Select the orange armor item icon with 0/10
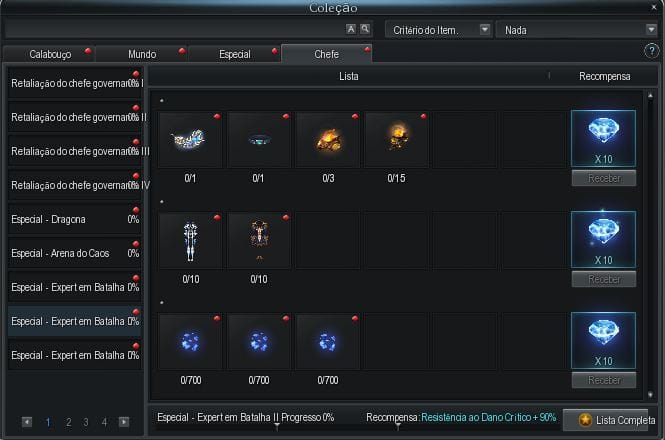Image resolution: width=665 pixels, height=440 pixels. pos(259,241)
